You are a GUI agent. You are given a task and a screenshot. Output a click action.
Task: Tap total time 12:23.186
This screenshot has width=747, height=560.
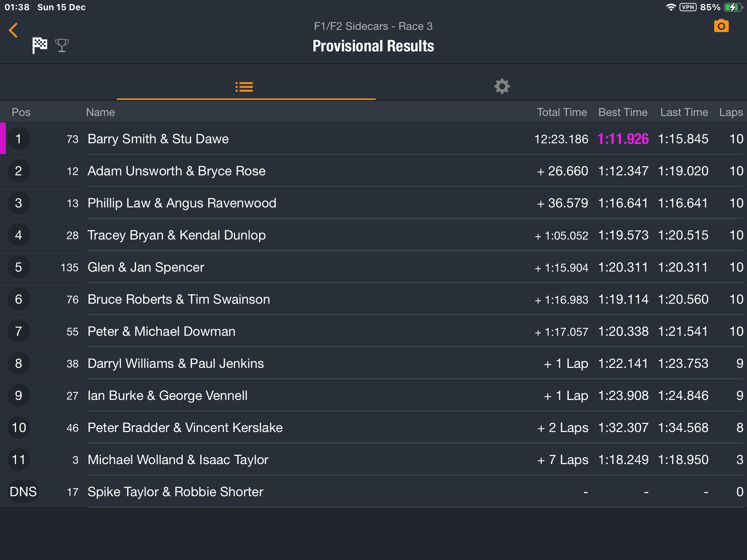(561, 139)
